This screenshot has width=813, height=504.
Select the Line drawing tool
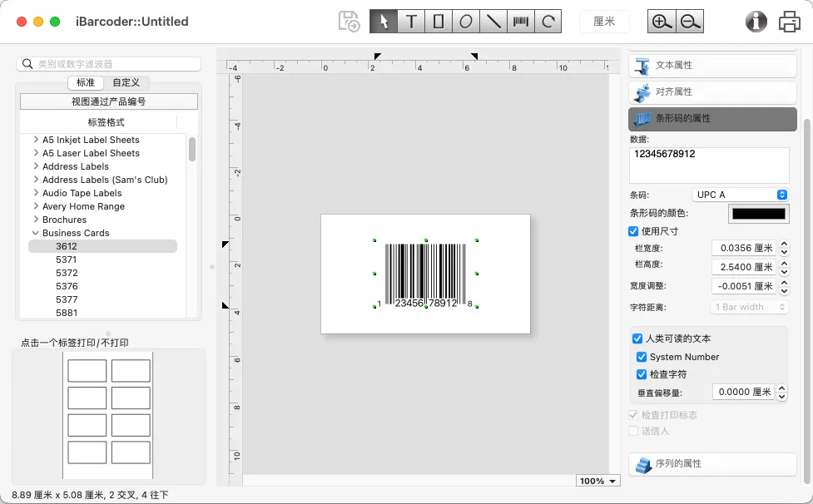(x=493, y=22)
